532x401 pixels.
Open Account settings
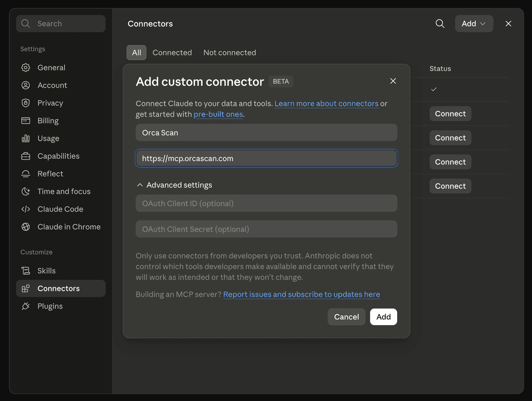(61, 85)
